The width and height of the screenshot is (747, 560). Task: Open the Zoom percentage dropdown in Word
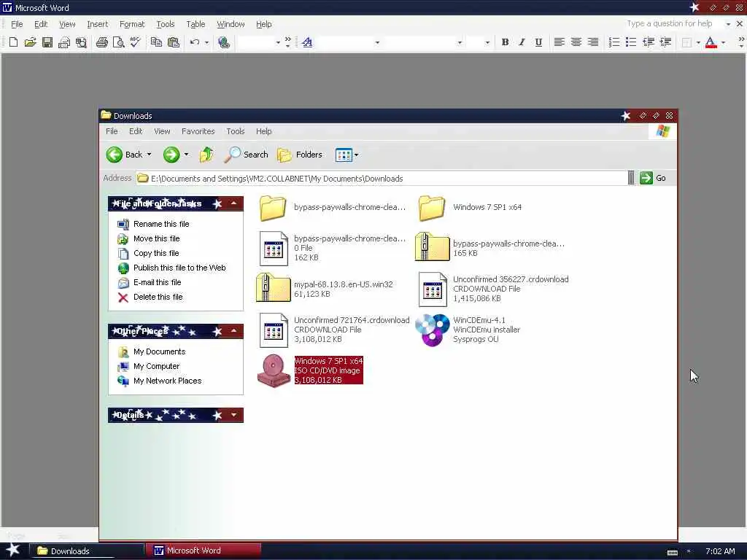pos(278,42)
